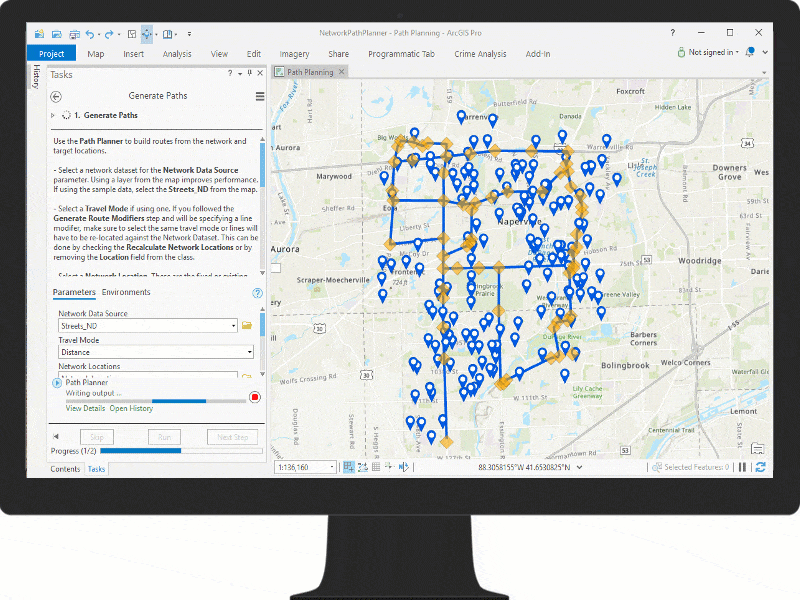Click the Save Project icon in quick access toolbar
Screen dimensions: 800x600
click(74, 34)
